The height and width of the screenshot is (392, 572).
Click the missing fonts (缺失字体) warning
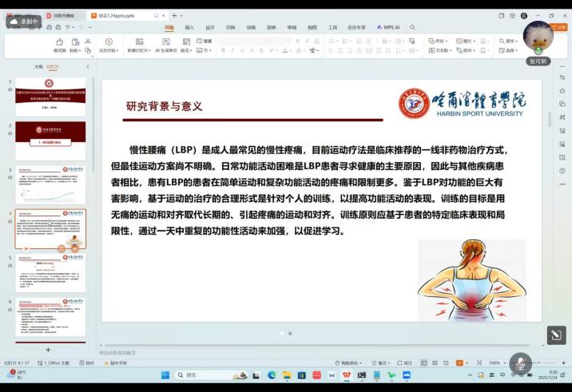116,362
